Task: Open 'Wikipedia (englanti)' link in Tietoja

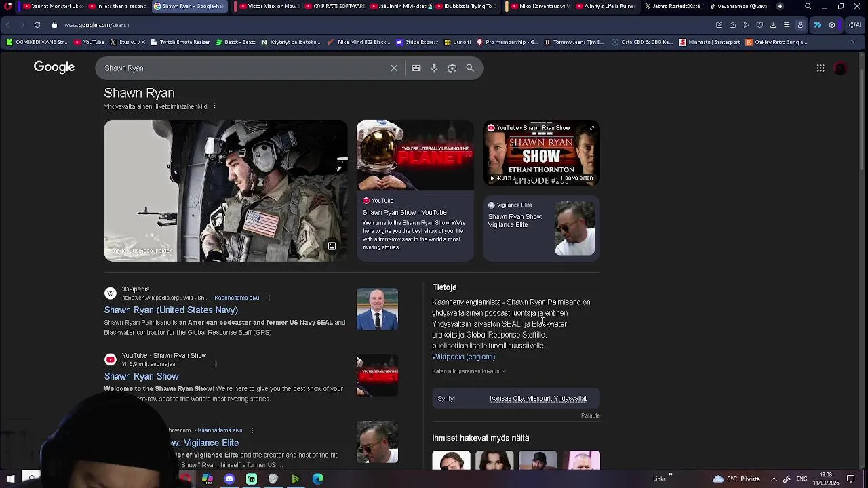Action: (x=464, y=357)
